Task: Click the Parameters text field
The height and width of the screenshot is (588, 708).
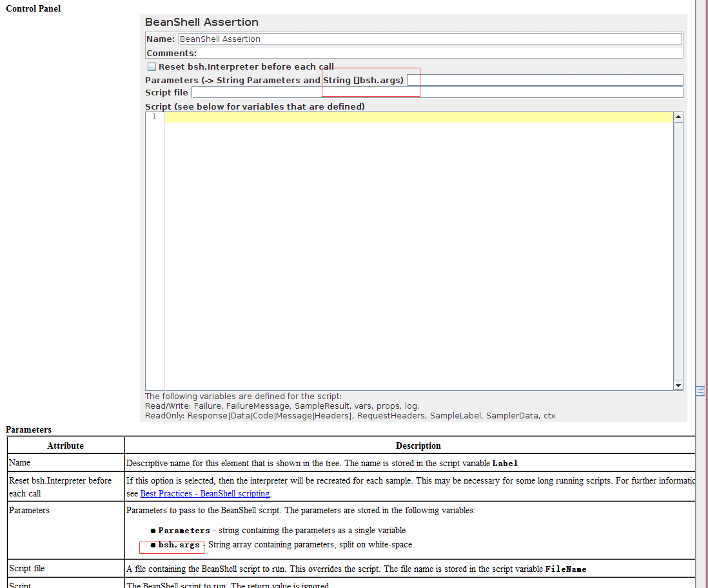Action: [548, 80]
